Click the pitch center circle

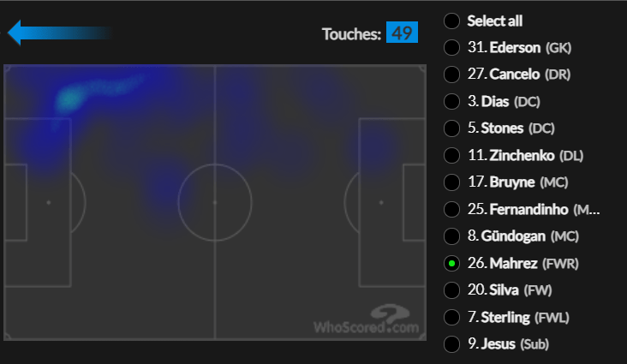coord(214,202)
